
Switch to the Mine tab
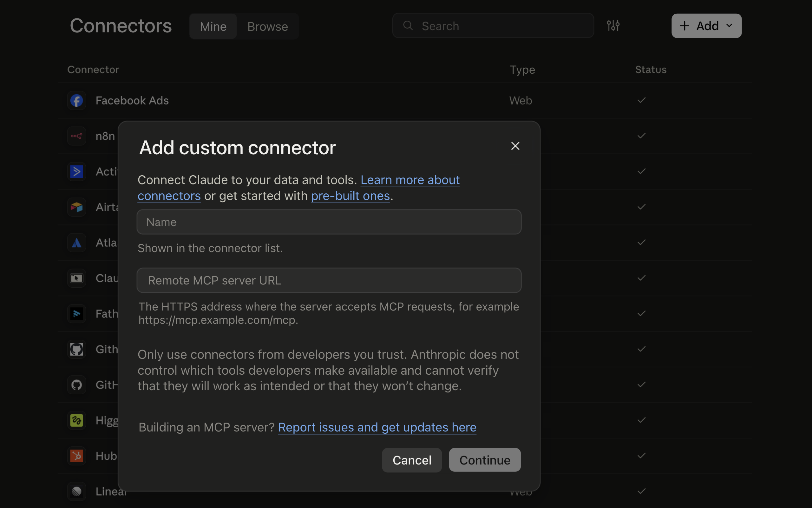[x=213, y=26]
